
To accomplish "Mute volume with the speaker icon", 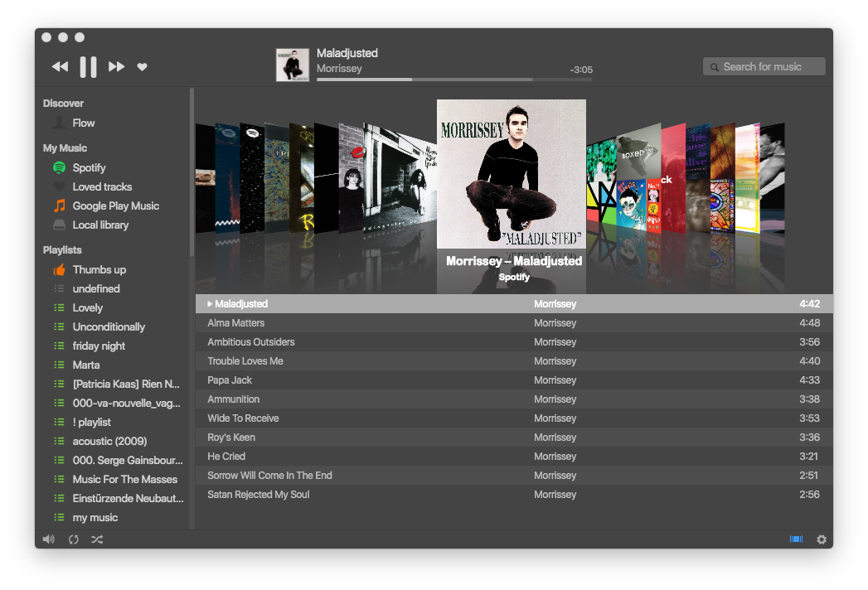I will click(x=49, y=539).
